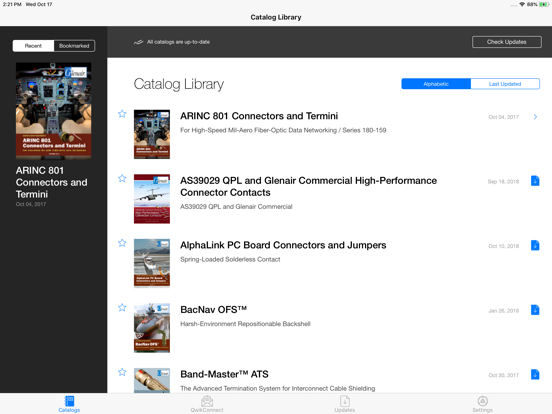The height and width of the screenshot is (414, 552).
Task: Open BacNav OFS catalog thumbnail
Action: pyautogui.click(x=152, y=328)
